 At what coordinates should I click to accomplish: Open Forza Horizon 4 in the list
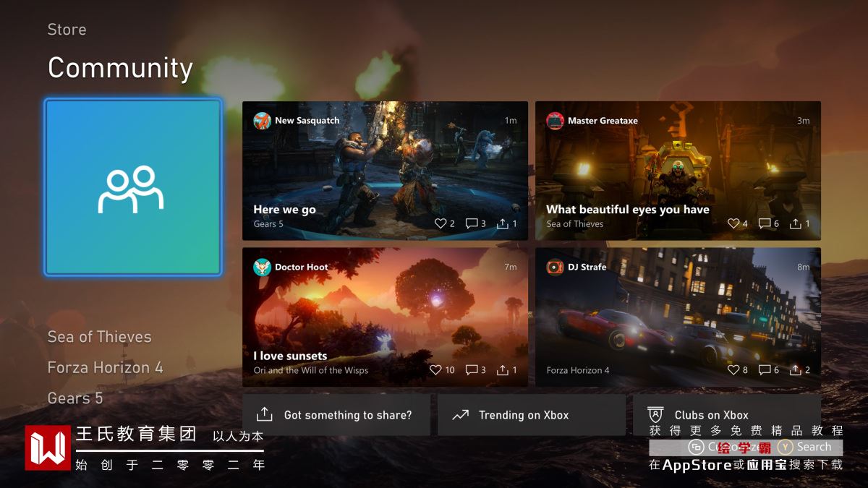106,367
